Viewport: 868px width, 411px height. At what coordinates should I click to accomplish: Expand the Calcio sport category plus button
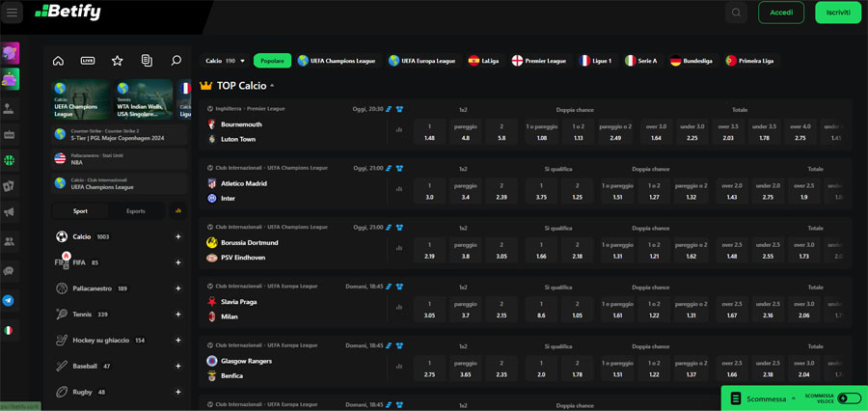tap(178, 237)
